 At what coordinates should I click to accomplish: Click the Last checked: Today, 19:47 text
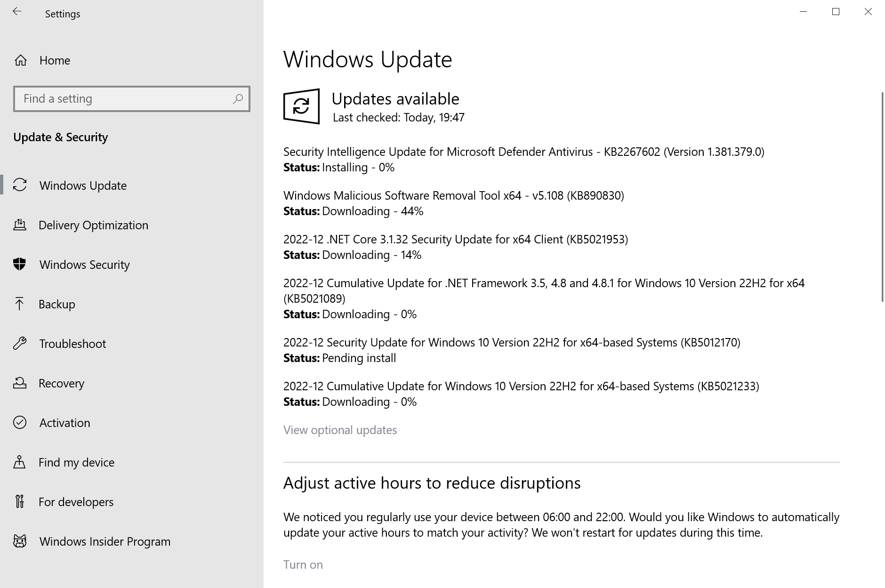click(x=399, y=117)
